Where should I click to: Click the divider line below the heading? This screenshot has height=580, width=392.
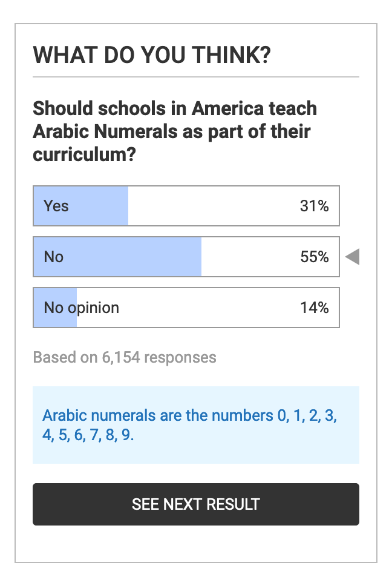point(195,77)
